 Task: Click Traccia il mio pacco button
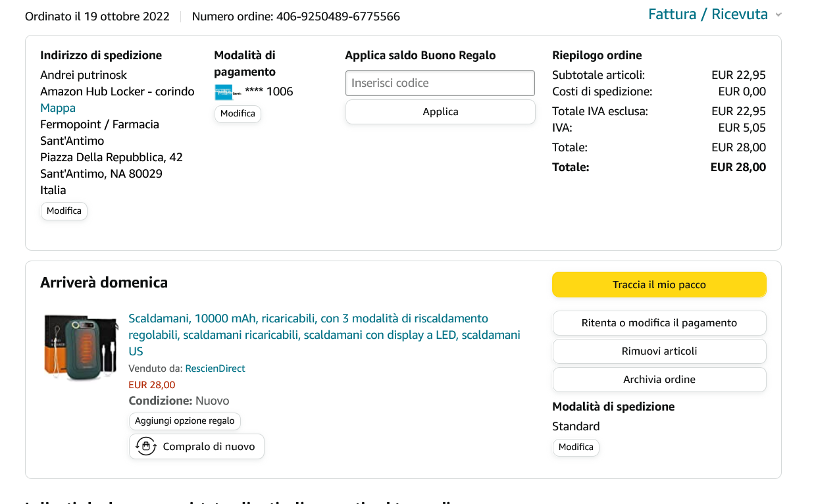click(x=659, y=285)
